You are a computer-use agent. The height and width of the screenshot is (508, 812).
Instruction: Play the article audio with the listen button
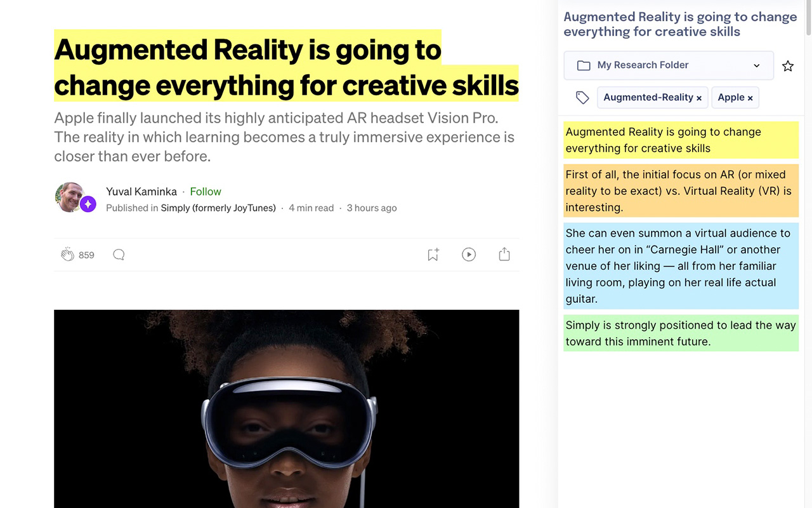(x=469, y=255)
